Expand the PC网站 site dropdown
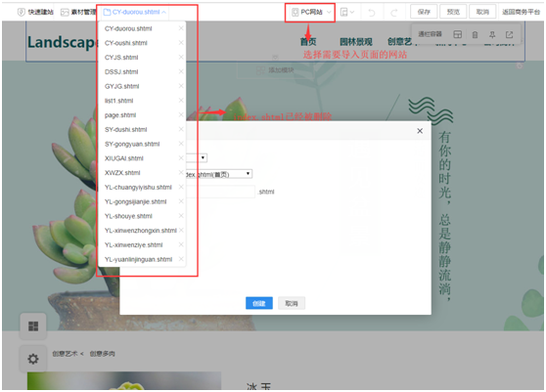Viewport: 546px width, 392px height. [310, 12]
